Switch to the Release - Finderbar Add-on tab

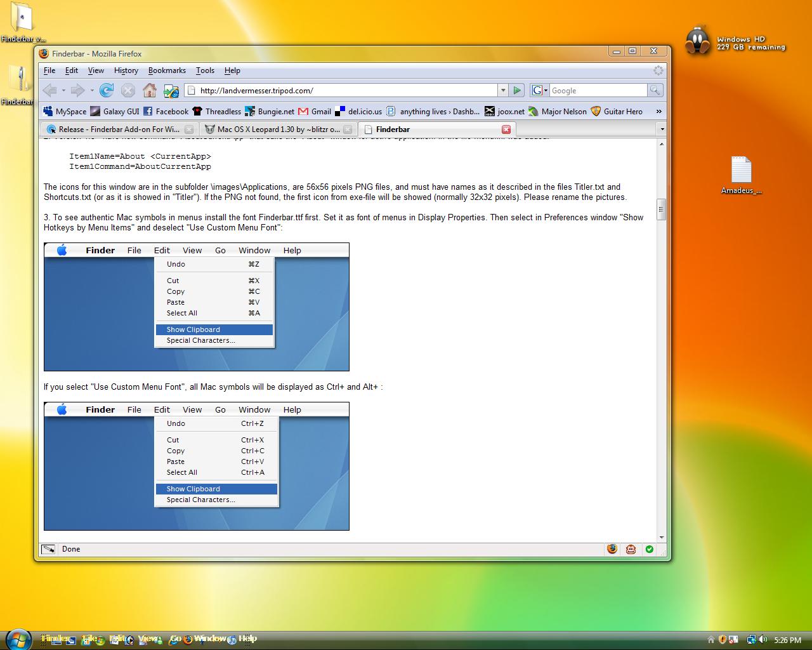[119, 129]
